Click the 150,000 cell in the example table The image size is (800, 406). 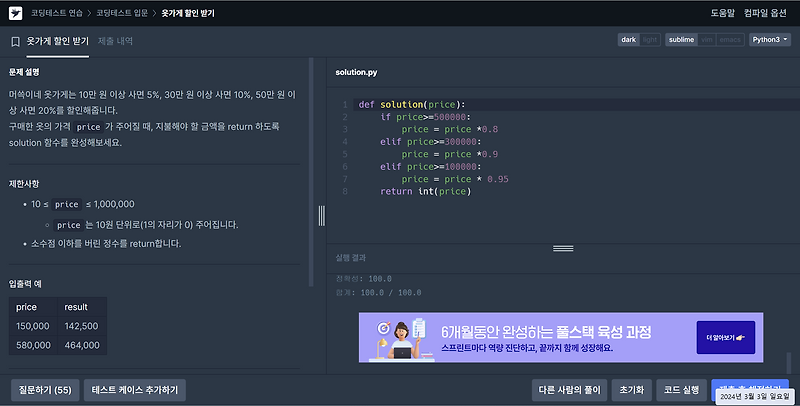click(x=33, y=326)
